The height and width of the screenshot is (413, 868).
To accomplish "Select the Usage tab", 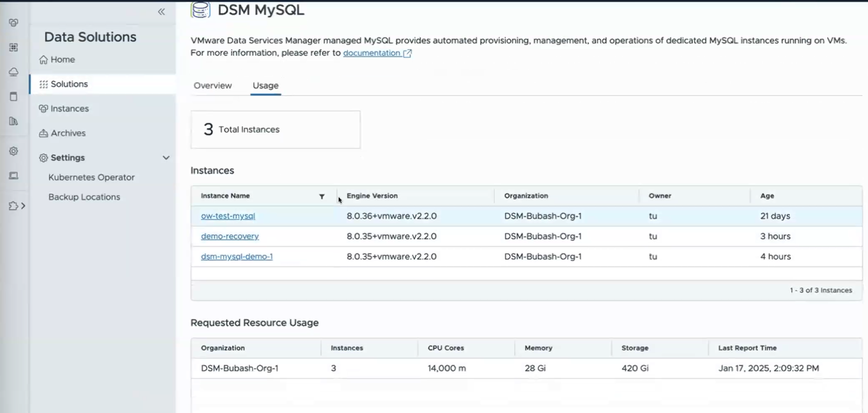I will coord(266,85).
